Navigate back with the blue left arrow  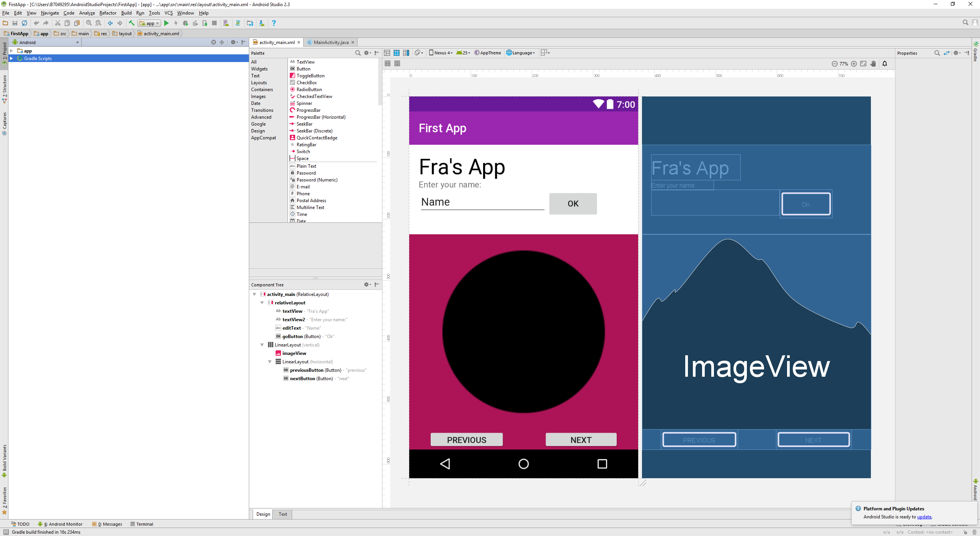[110, 23]
